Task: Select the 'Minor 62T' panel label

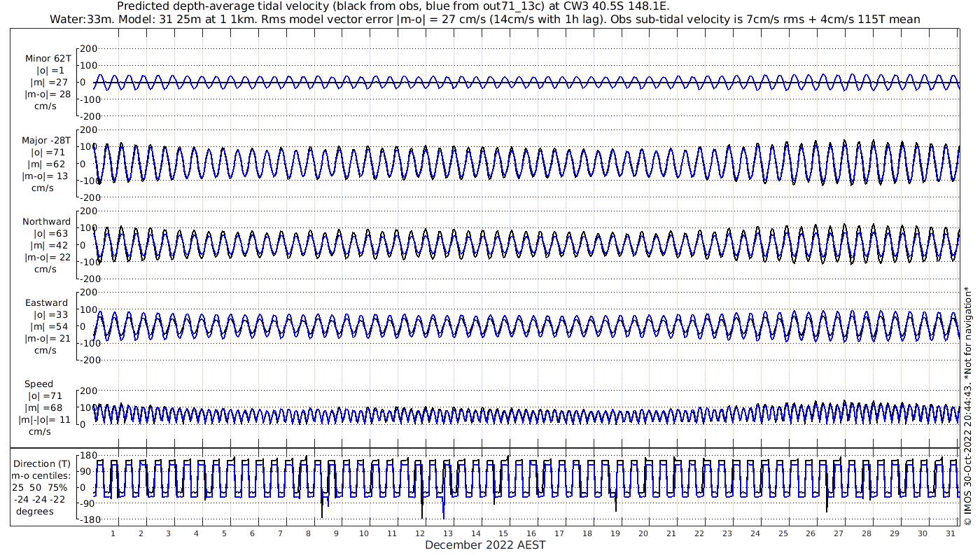Action: click(x=48, y=59)
